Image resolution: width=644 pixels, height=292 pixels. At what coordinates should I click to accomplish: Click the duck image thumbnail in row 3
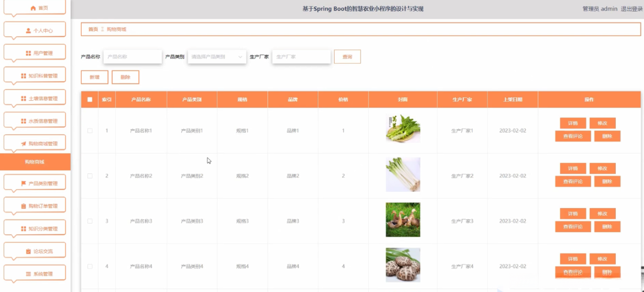[402, 221]
